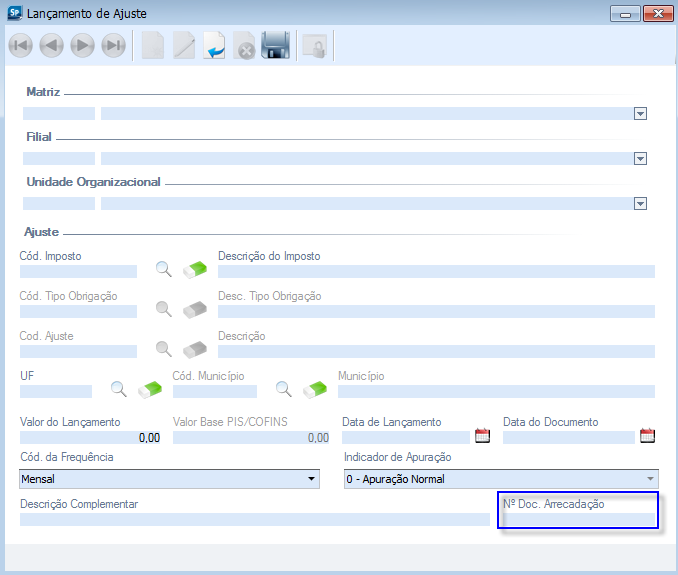678x575 pixels.
Task: Click the Descrição Complementar field
Action: [x=255, y=520]
